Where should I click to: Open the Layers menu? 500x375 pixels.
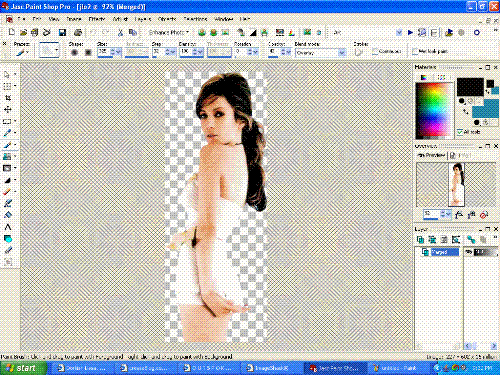pyautogui.click(x=143, y=19)
